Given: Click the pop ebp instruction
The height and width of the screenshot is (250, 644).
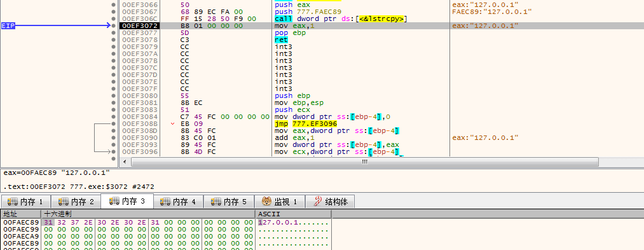Looking at the screenshot, I should coord(290,33).
